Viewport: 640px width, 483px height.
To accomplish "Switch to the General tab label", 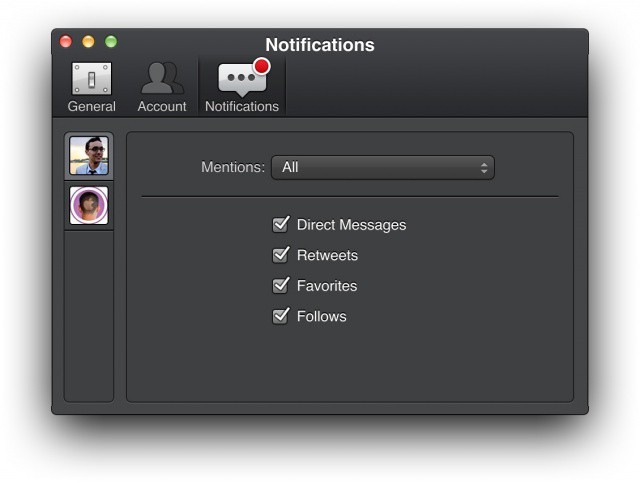I will click(91, 106).
